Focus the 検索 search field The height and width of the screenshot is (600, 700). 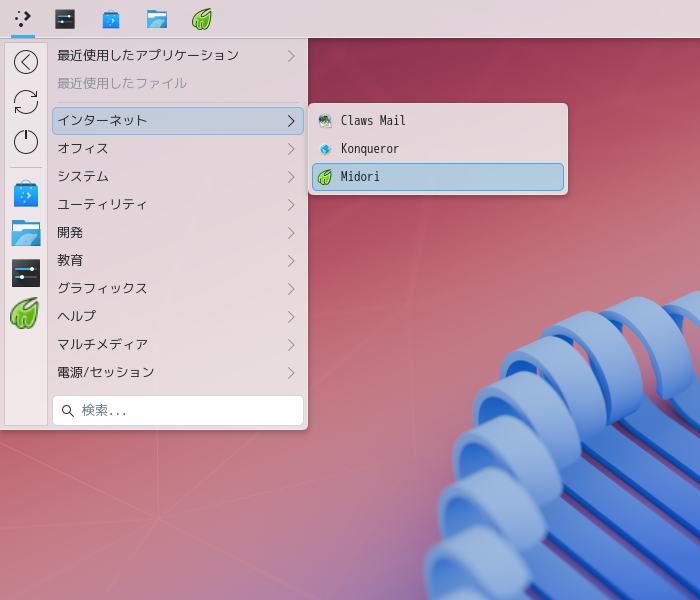click(x=178, y=411)
